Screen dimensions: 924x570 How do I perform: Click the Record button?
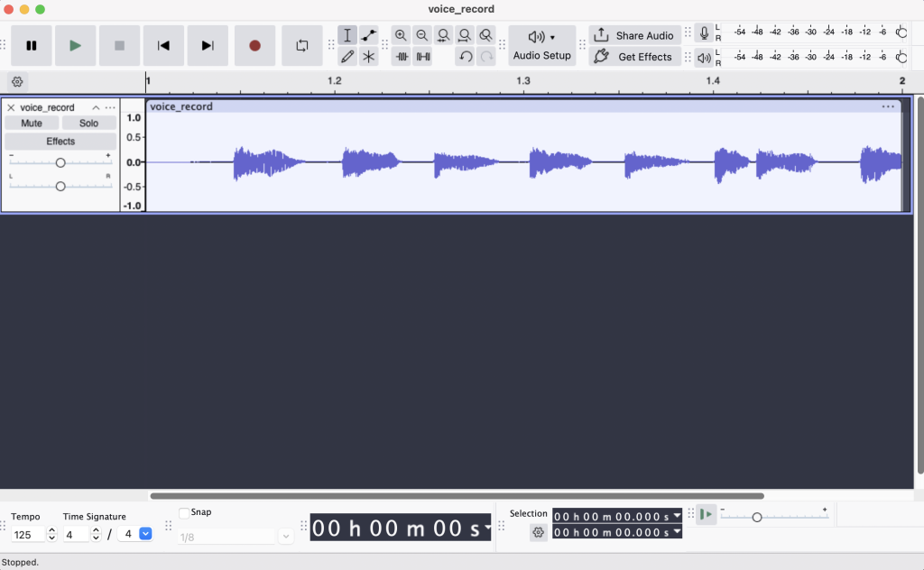[x=254, y=45]
